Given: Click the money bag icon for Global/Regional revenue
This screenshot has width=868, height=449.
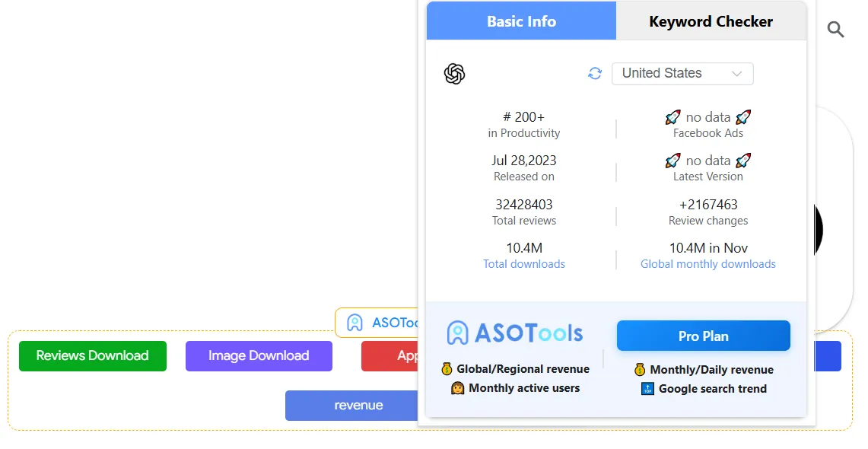Looking at the screenshot, I should pyautogui.click(x=447, y=368).
